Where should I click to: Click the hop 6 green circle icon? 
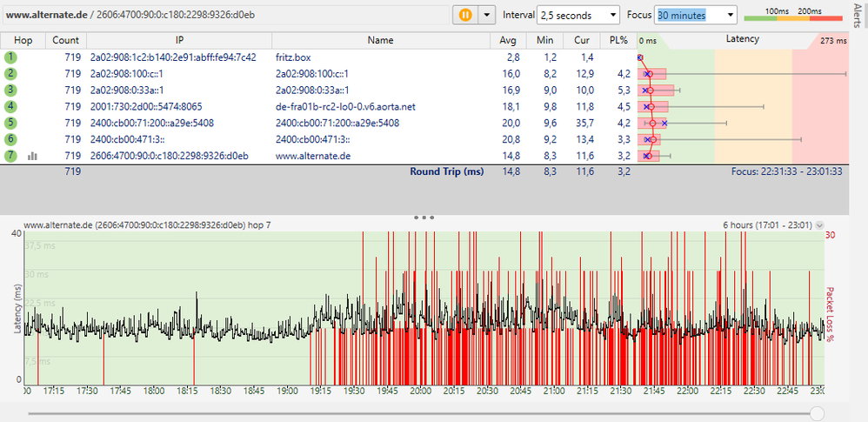pyautogui.click(x=11, y=139)
